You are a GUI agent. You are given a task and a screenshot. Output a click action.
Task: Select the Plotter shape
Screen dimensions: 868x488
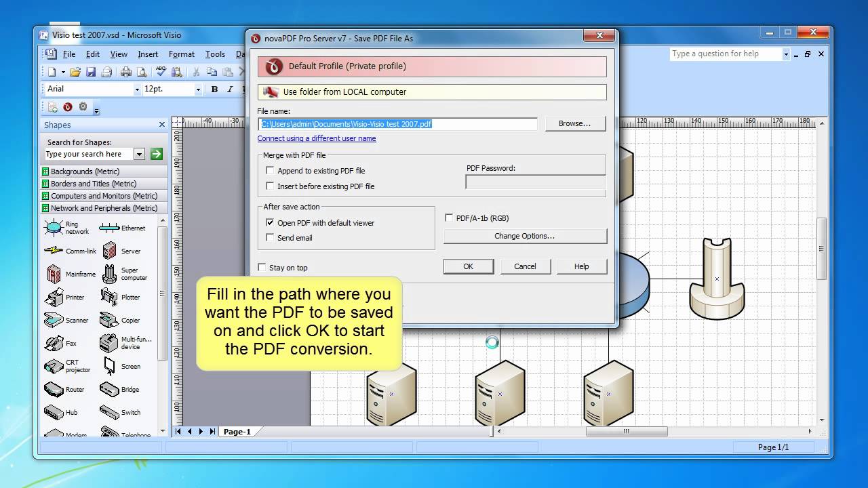(x=120, y=297)
